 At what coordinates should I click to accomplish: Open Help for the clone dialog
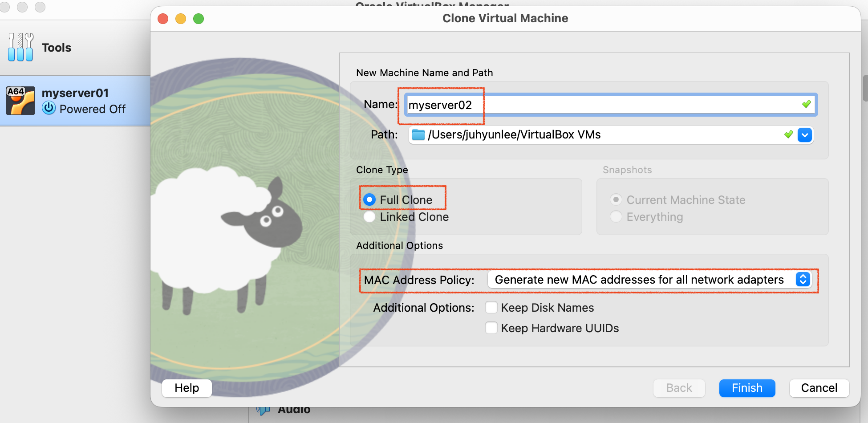(187, 388)
